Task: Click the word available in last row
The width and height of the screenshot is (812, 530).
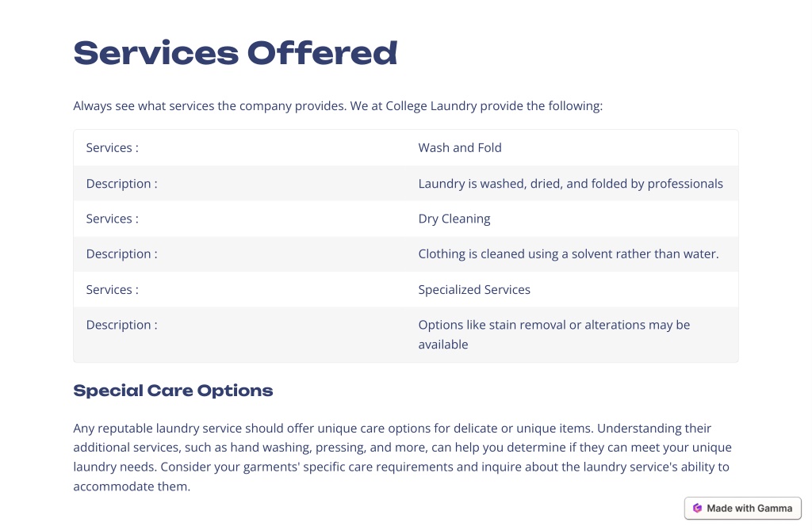Action: coord(443,344)
